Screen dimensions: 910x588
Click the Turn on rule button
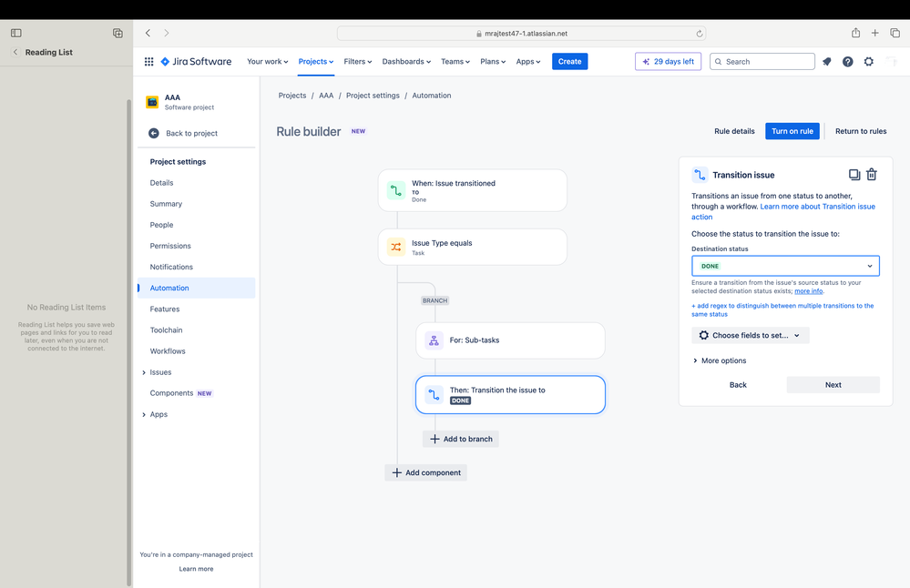point(792,131)
